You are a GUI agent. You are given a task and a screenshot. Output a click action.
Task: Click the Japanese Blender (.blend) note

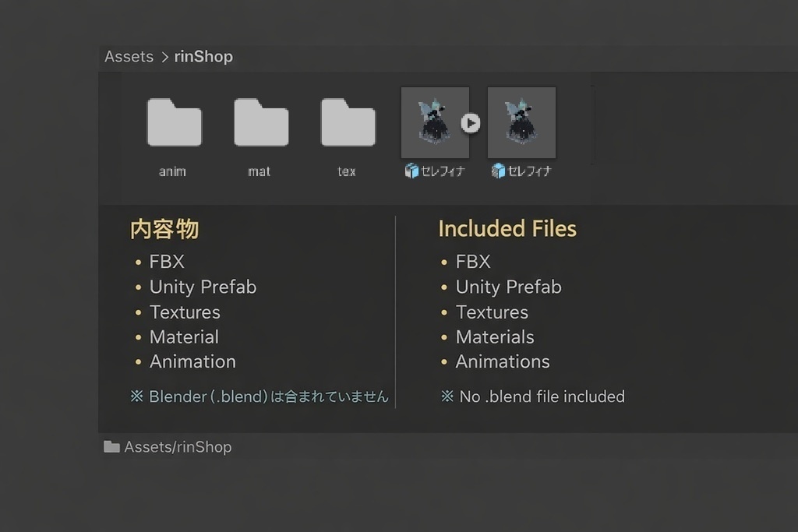[260, 396]
